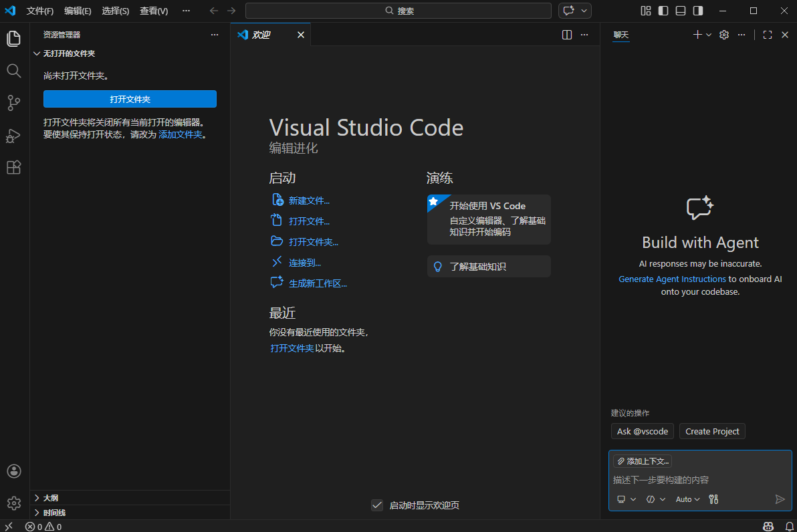Screen dimensions: 797x532
Task: Open the 查看(V) menu
Action: [154, 11]
